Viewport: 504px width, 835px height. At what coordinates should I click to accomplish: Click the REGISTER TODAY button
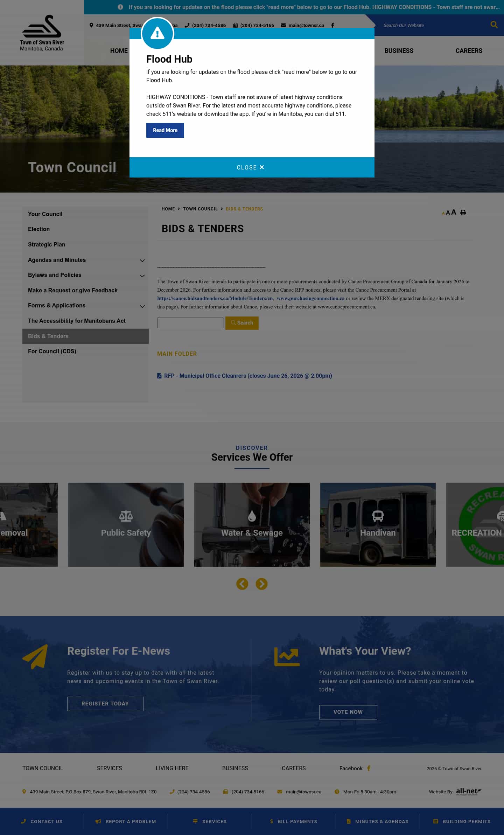(x=105, y=704)
